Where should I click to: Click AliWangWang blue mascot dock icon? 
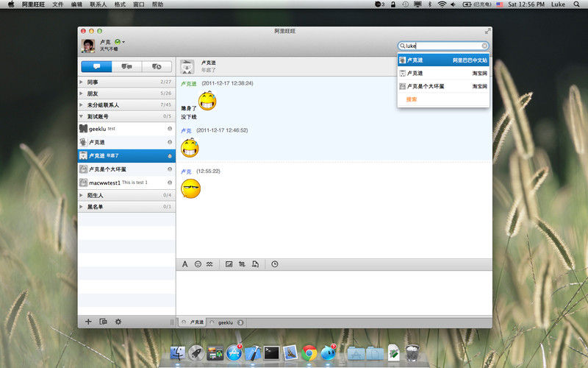pos(328,353)
